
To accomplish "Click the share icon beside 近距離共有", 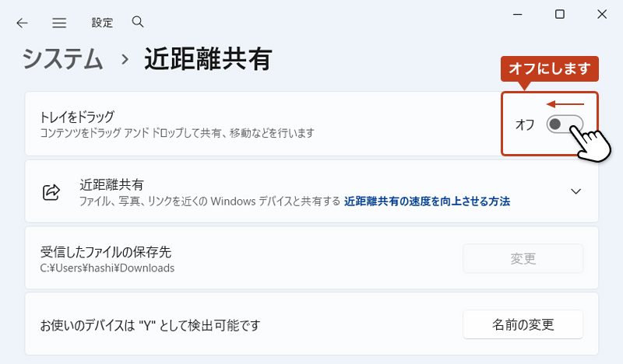I will [51, 191].
